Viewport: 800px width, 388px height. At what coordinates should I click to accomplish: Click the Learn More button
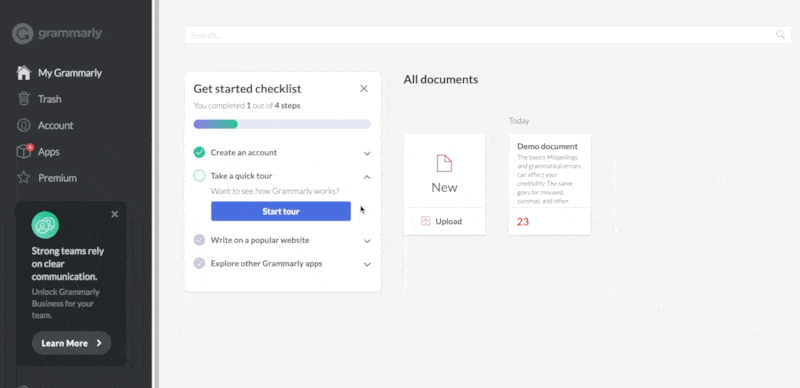pyautogui.click(x=71, y=343)
